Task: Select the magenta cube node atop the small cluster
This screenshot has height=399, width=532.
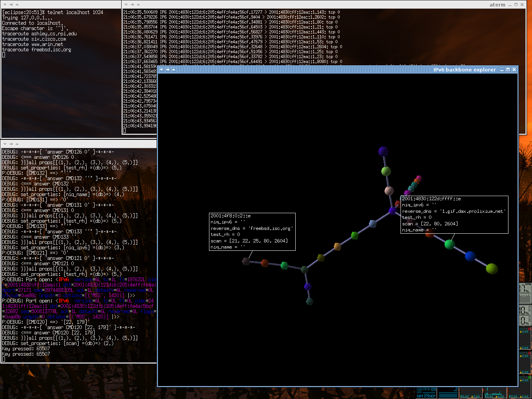Action: 419,178
